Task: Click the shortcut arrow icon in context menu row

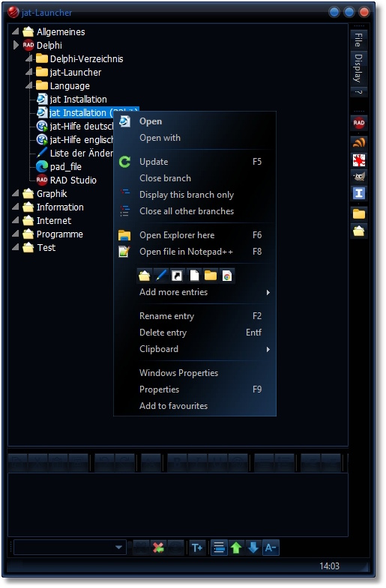Action: [x=177, y=276]
